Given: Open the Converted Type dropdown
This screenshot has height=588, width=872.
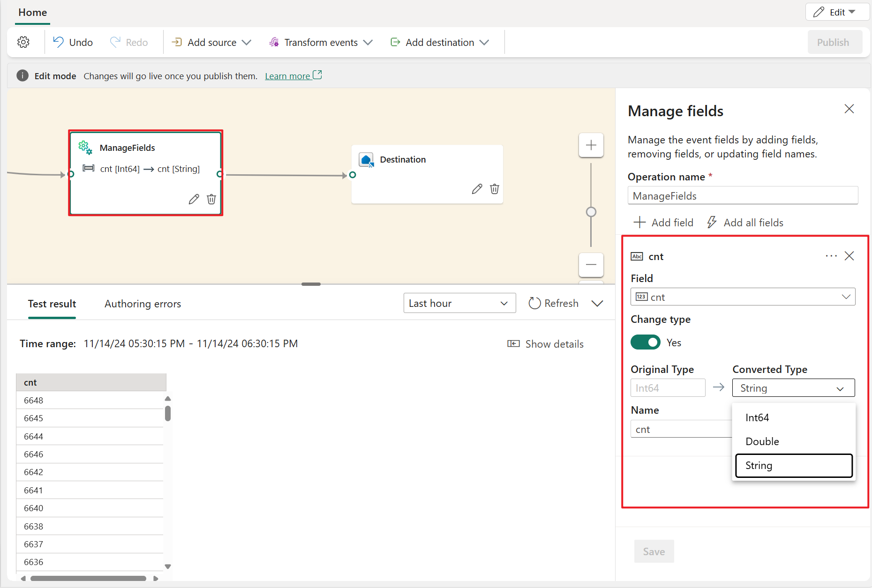Looking at the screenshot, I should [x=793, y=388].
